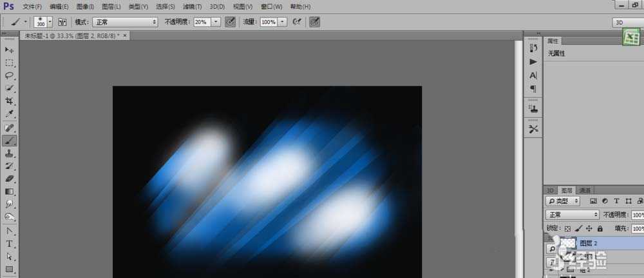Toggle lock transparent pixels for layer
The height and width of the screenshot is (278, 644).
coord(567,228)
